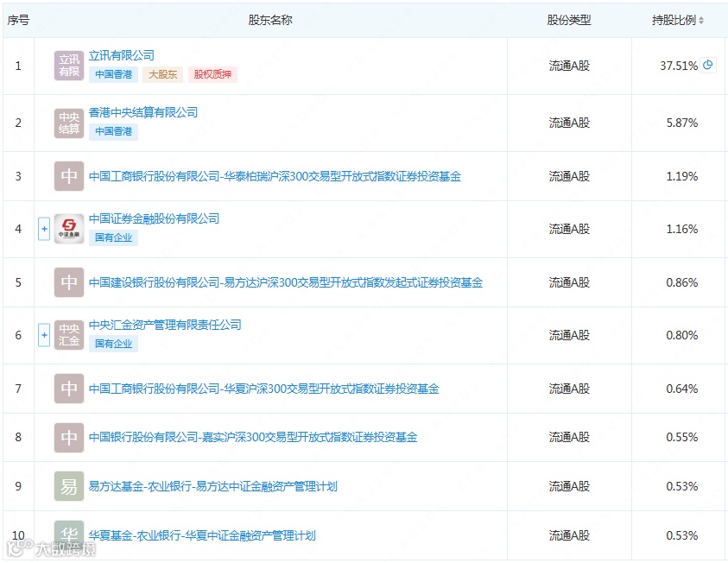Click 国有企业 tag under 中国证券金融
Image resolution: width=728 pixels, height=563 pixels.
tap(114, 237)
